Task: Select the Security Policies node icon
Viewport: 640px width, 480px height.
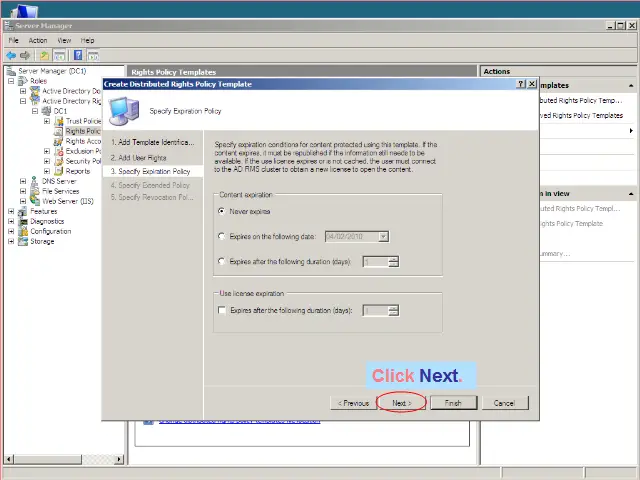Action: pos(59,161)
